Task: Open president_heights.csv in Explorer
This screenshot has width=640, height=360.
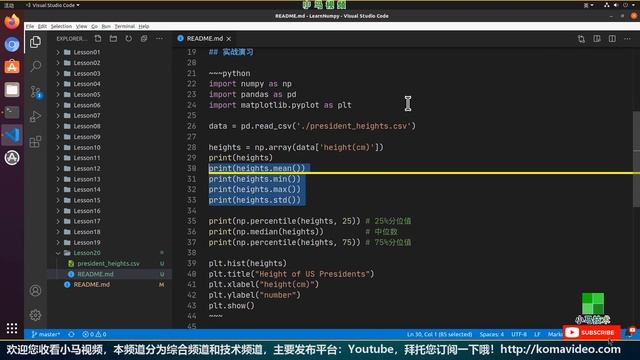Action: 108,264
